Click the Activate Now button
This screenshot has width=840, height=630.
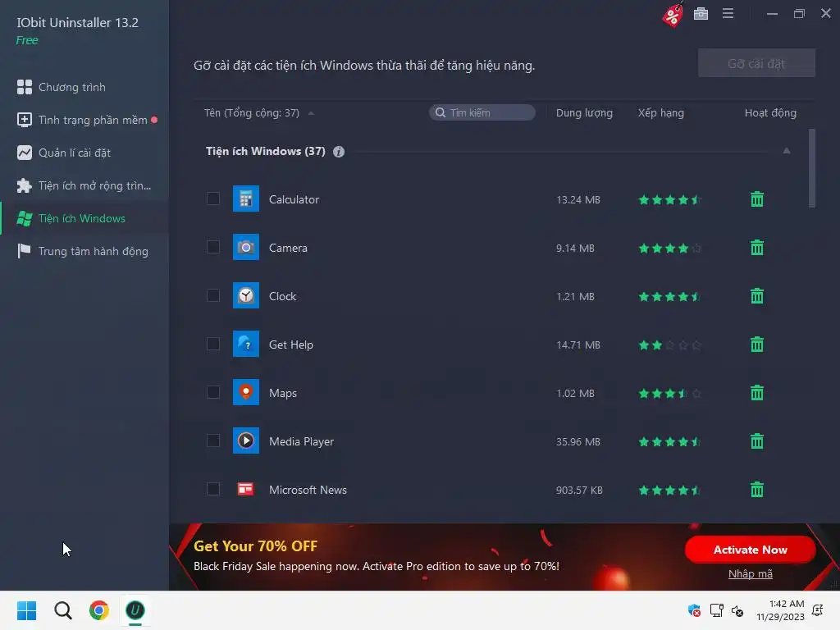tap(750, 550)
